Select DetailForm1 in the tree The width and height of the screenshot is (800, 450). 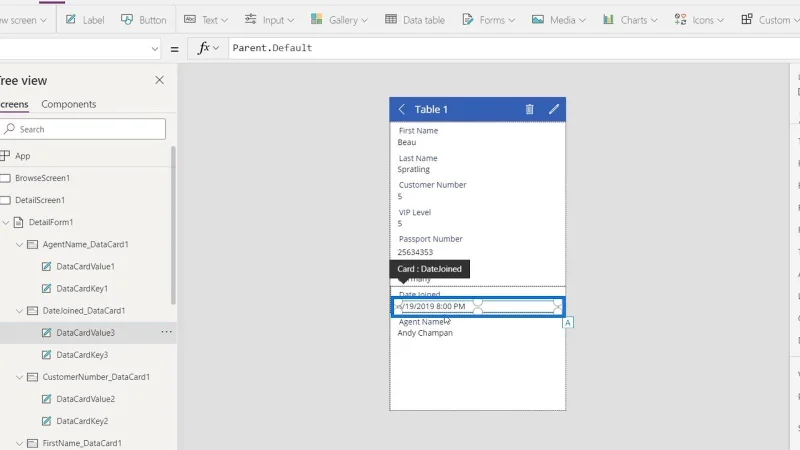pyautogui.click(x=51, y=222)
